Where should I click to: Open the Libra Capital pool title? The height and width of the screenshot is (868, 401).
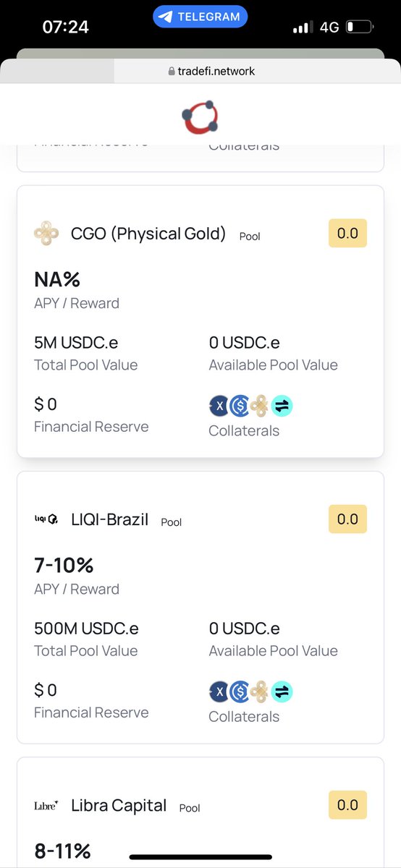119,805
